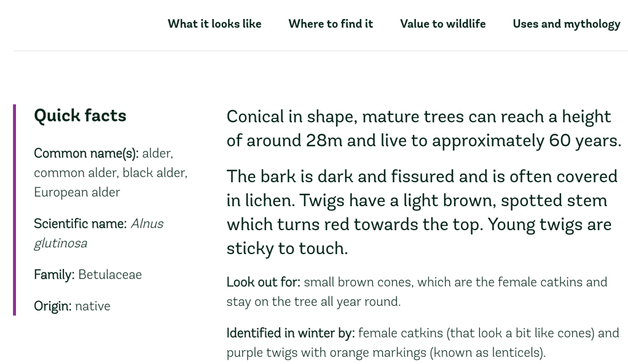
Task: Click the word 'Betulaceae'
Action: (110, 275)
